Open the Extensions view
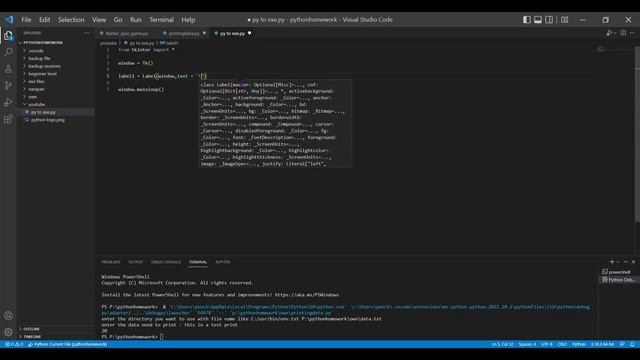The width and height of the screenshot is (640, 360). 8,119
